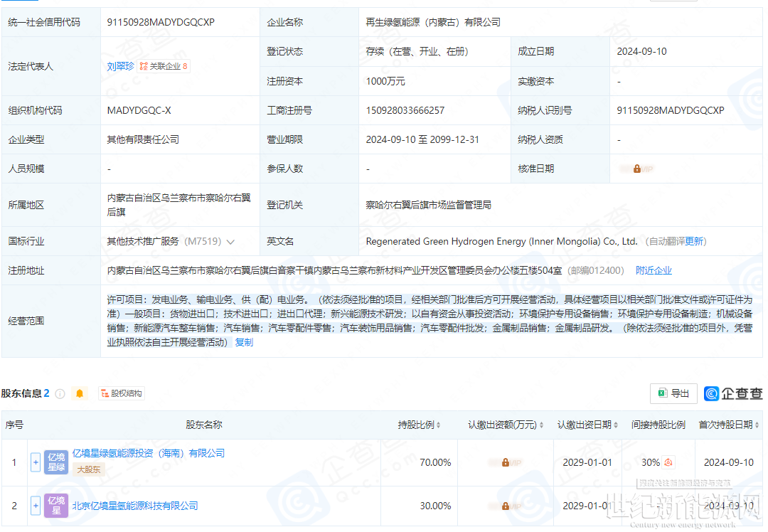Click VIP lock in second row 认缴出资额

506,506
